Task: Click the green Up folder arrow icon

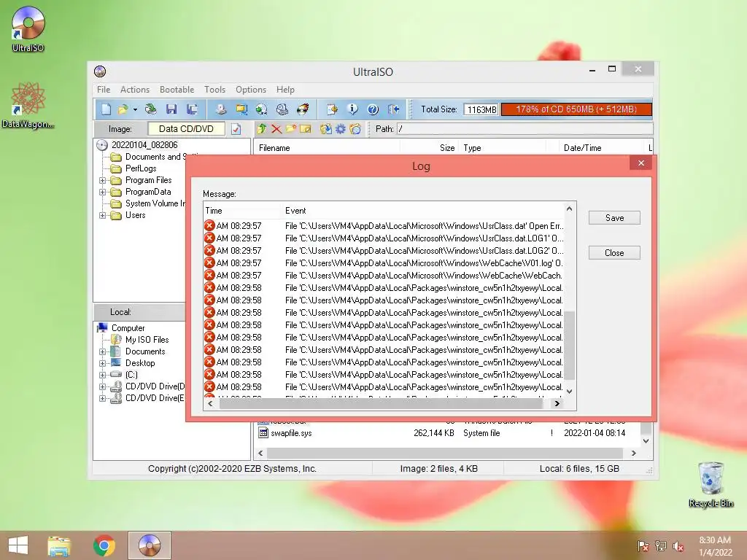Action: [x=262, y=128]
